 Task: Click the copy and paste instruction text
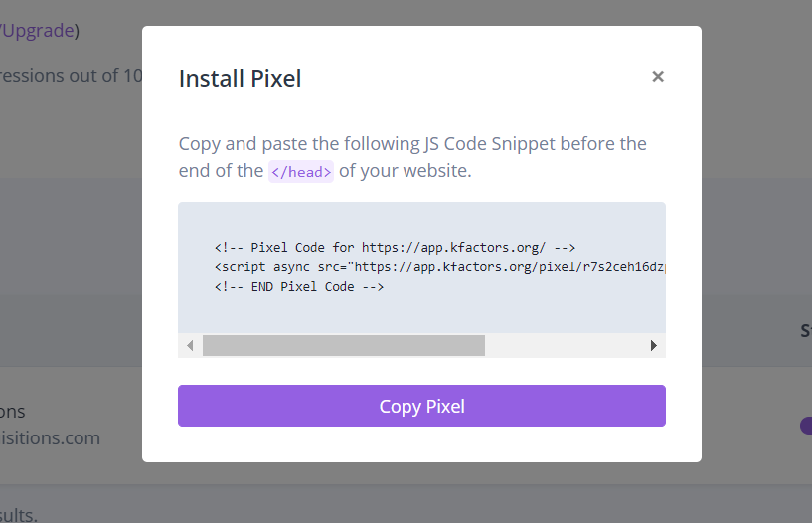(x=412, y=157)
